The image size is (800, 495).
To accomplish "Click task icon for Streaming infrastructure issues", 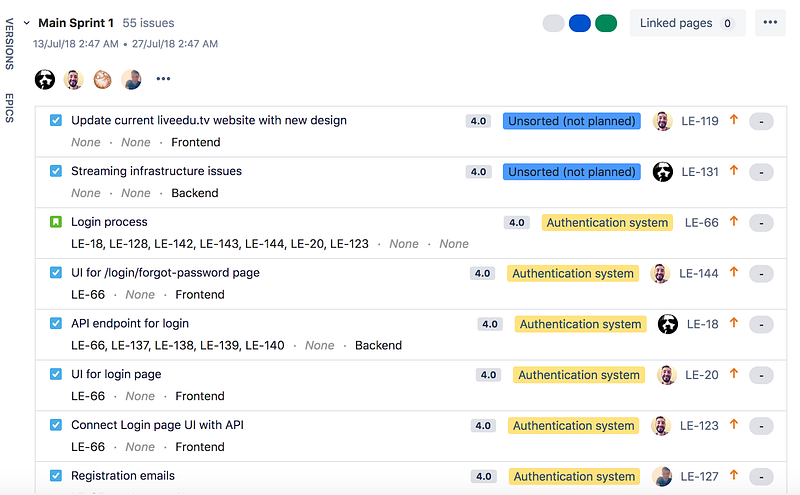I will tap(56, 171).
